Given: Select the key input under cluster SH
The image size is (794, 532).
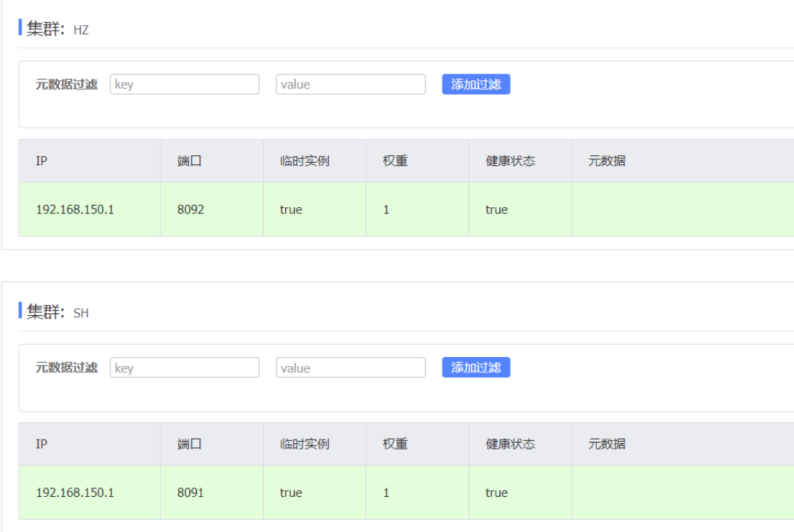Looking at the screenshot, I should click(184, 368).
